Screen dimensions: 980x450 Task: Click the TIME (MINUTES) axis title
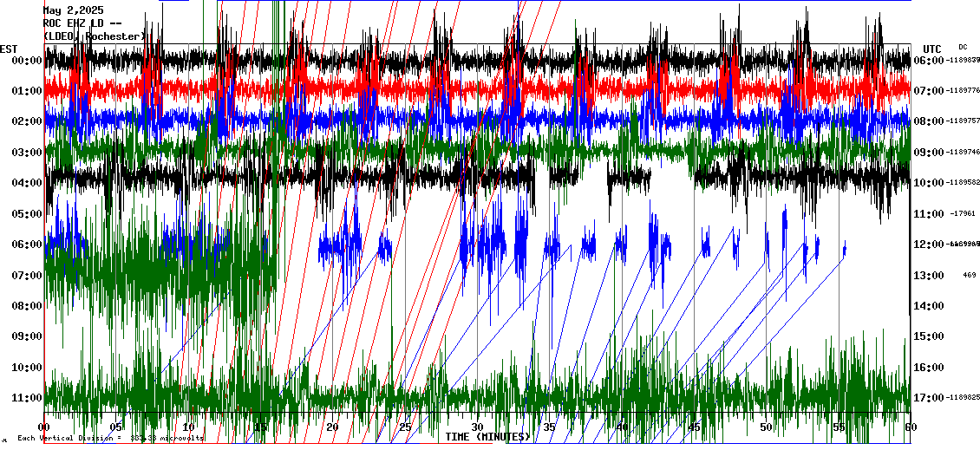point(487,437)
